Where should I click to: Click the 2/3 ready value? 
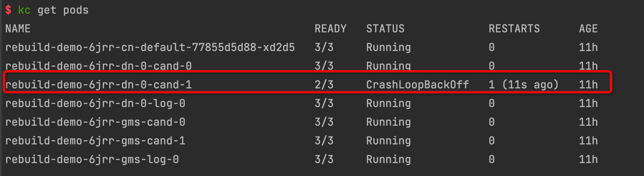(x=324, y=85)
